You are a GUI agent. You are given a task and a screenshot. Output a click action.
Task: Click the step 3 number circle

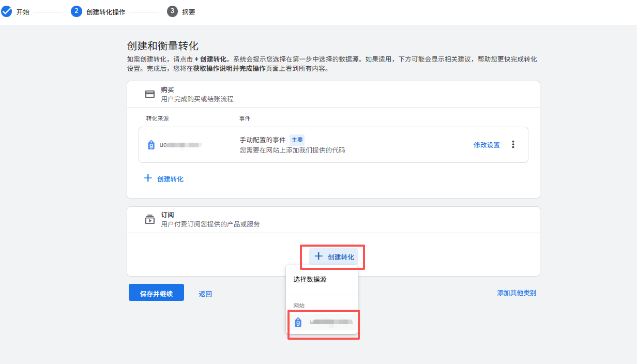(x=172, y=11)
